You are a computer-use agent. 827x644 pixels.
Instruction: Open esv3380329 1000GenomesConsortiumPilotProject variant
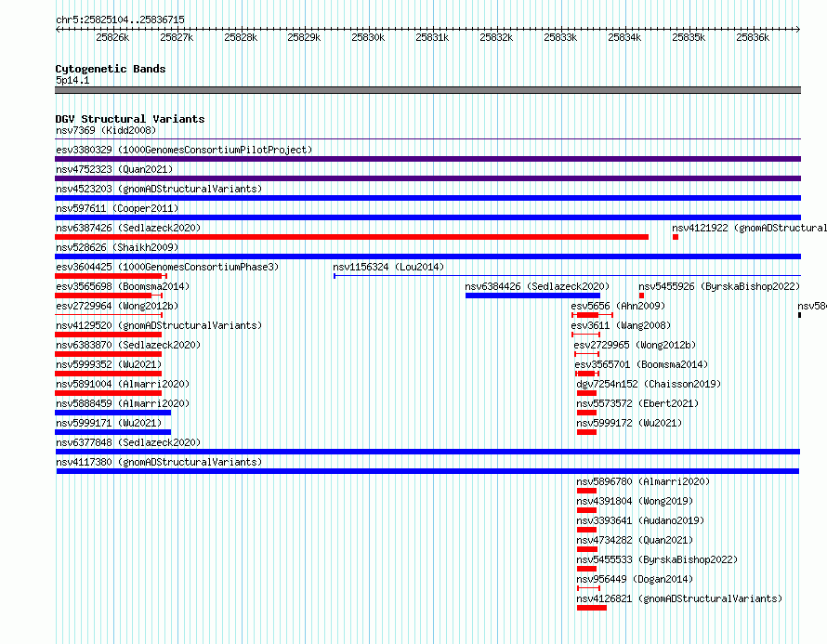(x=184, y=150)
